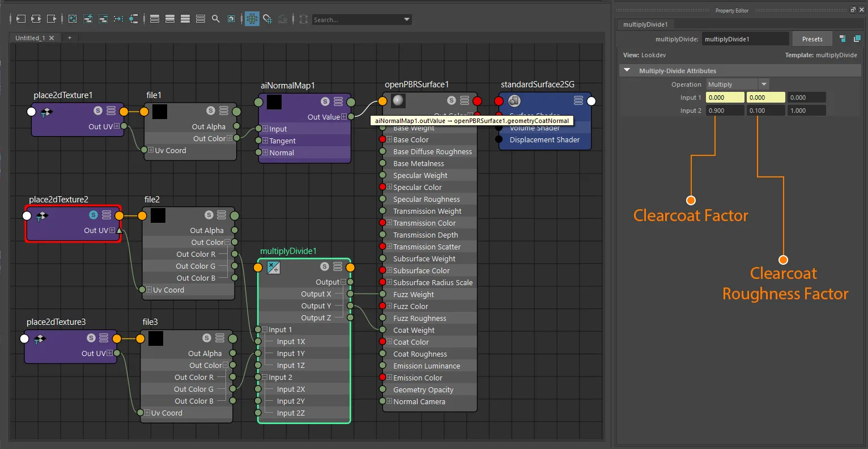Toggle the grid display icon
The image size is (868, 449).
click(252, 19)
